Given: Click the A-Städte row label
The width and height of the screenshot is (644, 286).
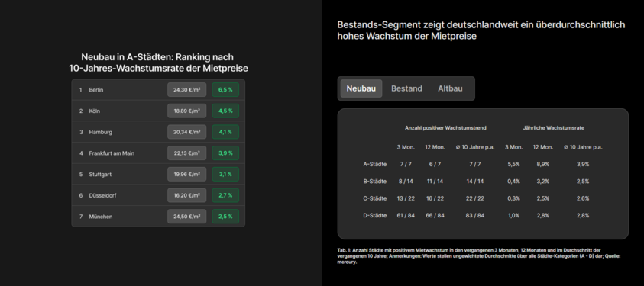Looking at the screenshot, I should pyautogui.click(x=374, y=164).
